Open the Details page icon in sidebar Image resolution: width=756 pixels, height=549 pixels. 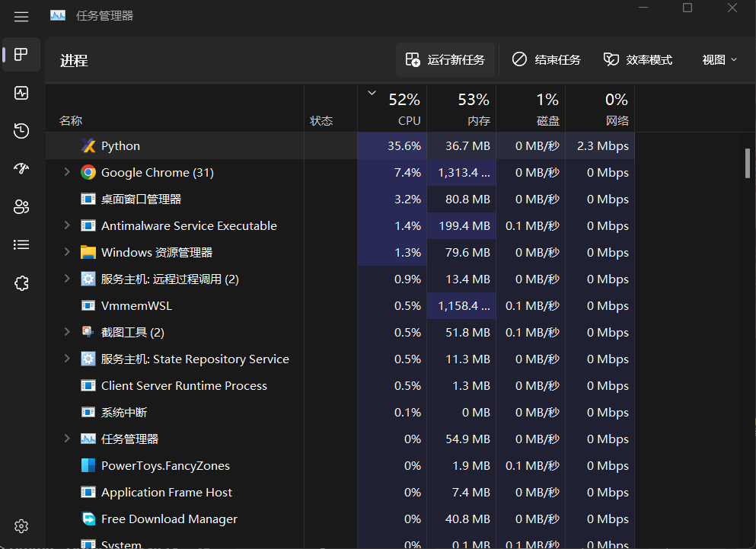(21, 244)
